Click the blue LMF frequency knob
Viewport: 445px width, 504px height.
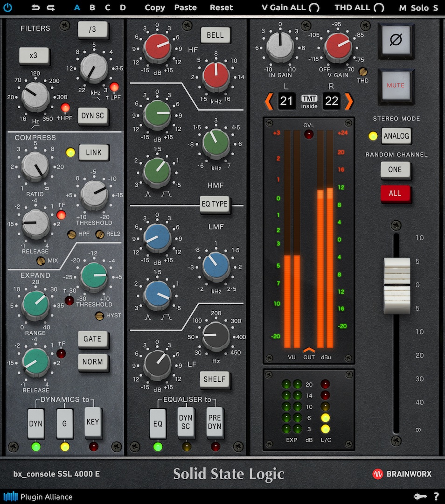pyautogui.click(x=216, y=265)
